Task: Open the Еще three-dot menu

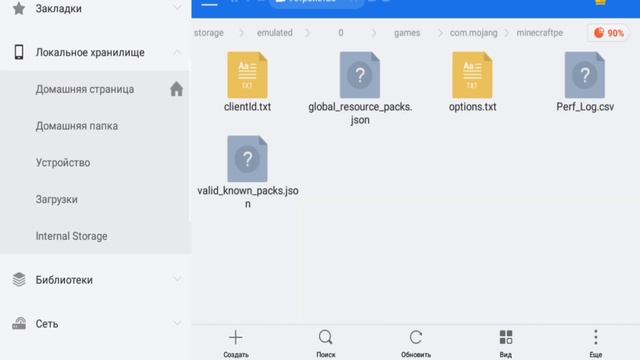Action: pos(596,338)
